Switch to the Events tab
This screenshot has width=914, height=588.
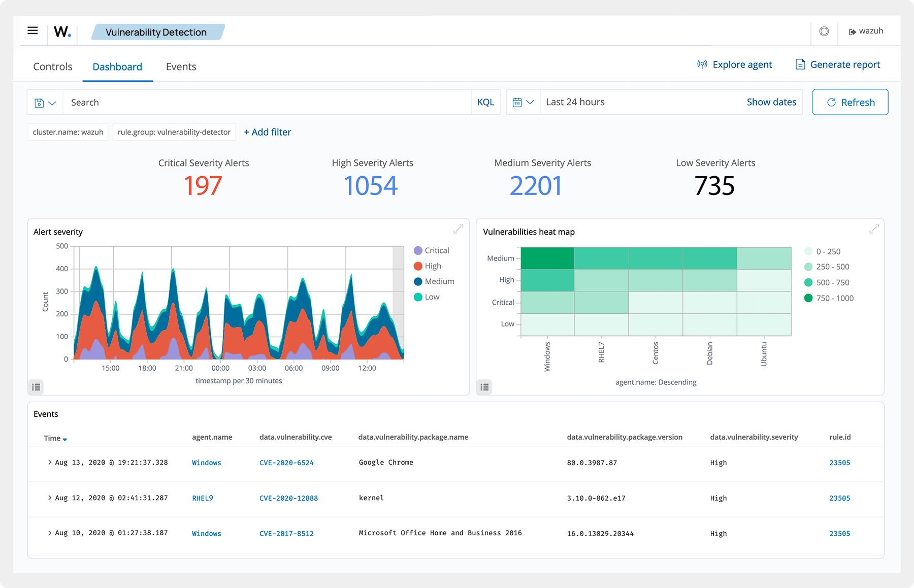(x=181, y=67)
